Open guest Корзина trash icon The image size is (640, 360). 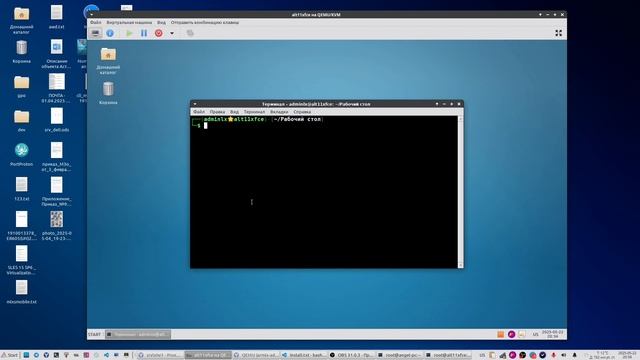[x=108, y=93]
